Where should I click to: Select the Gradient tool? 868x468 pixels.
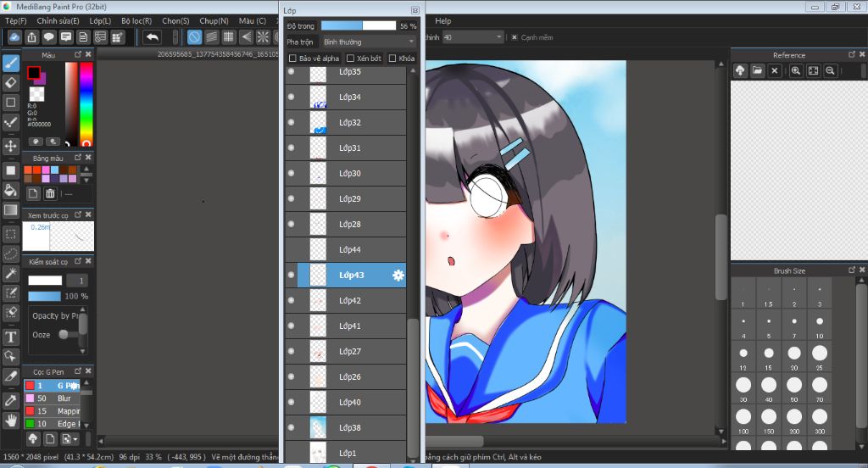click(10, 210)
